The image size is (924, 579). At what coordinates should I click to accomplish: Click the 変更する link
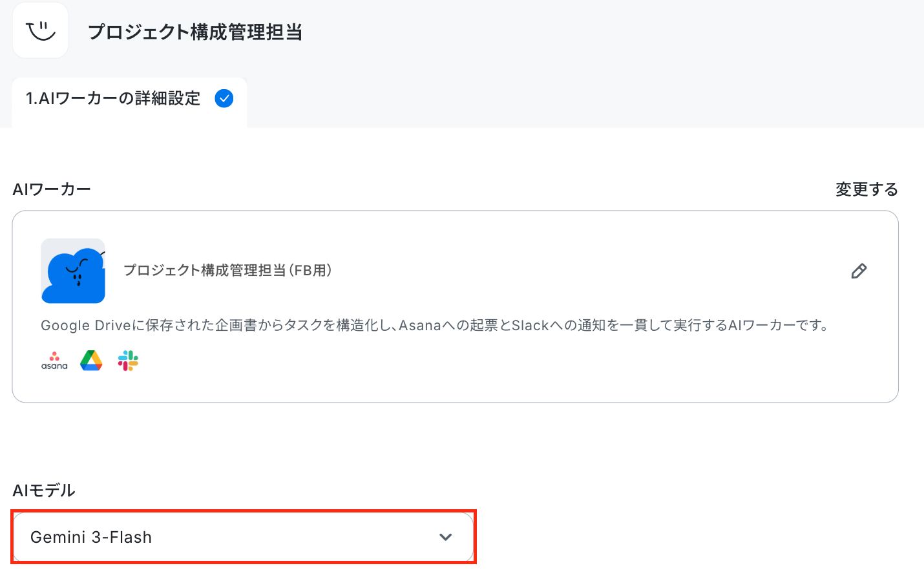coord(866,189)
